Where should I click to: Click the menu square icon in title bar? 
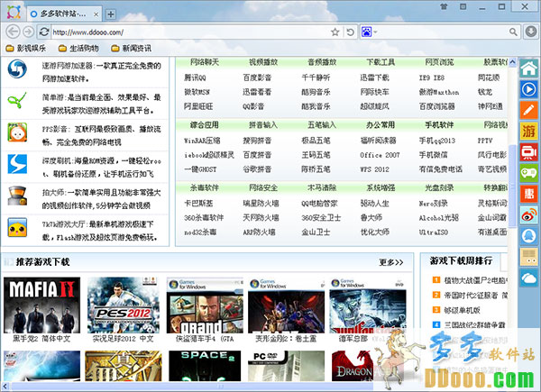click(463, 6)
